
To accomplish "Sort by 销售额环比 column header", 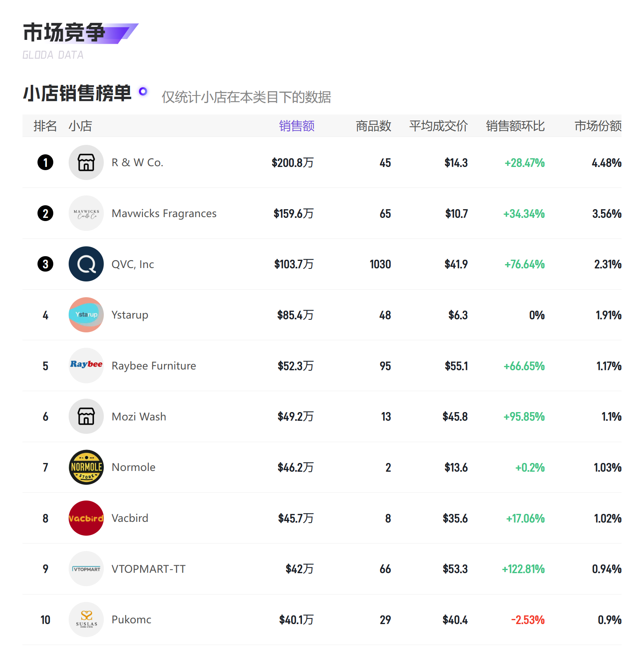I will [515, 126].
